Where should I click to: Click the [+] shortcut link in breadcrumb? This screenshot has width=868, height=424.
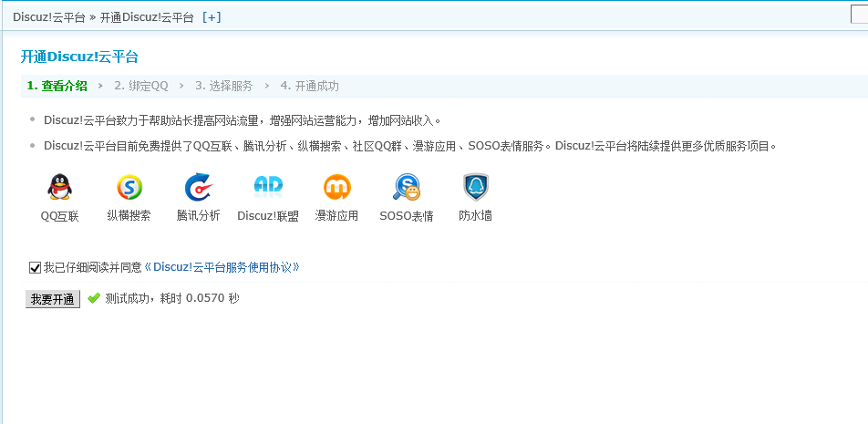tap(212, 17)
